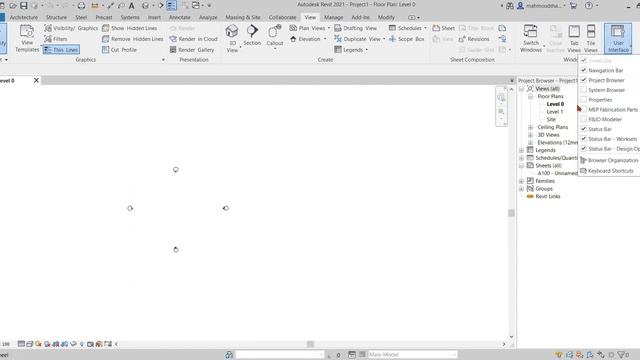Viewport: 640px width, 360px height.
Task: Select sheet A100 - Unnamed
Action: click(x=557, y=173)
